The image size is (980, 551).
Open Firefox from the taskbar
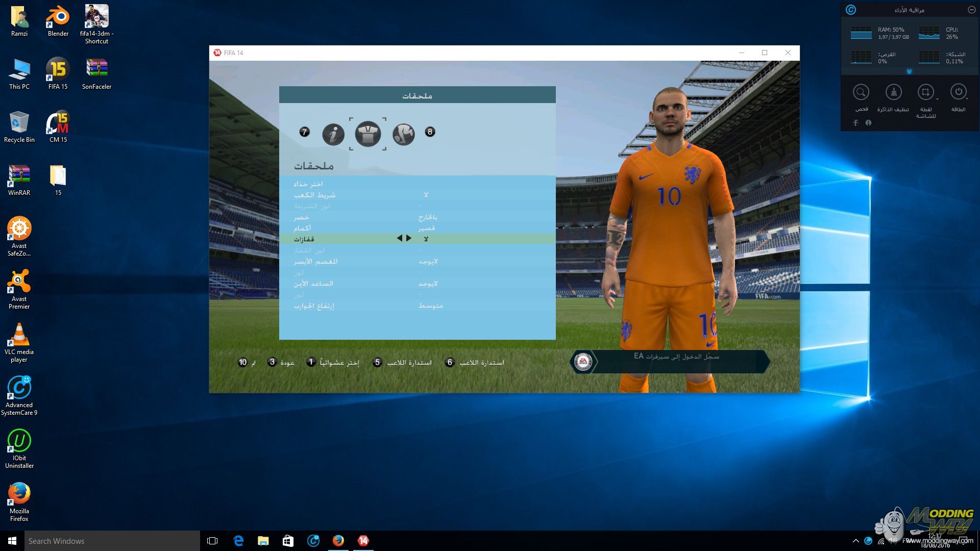point(338,541)
